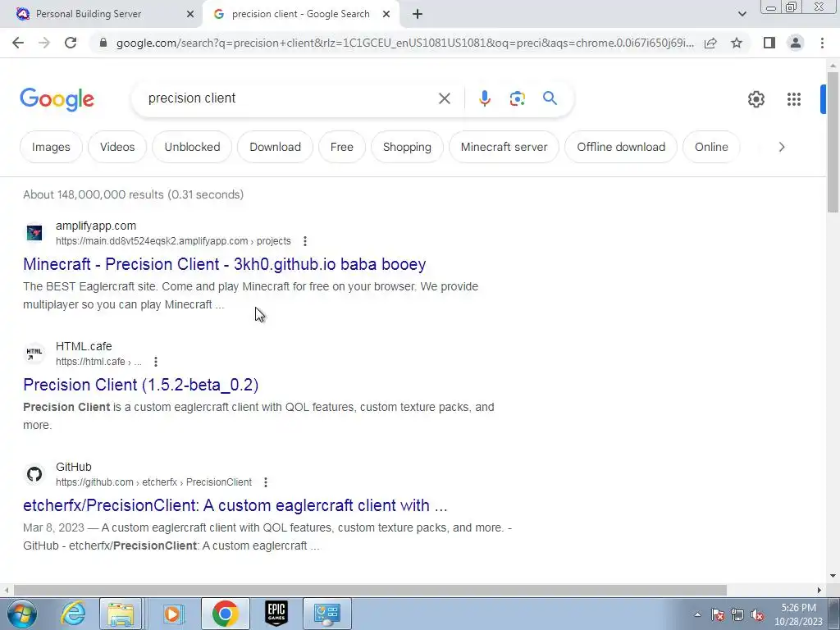
Task: Switch to Personal Building Server tab
Action: 89,14
